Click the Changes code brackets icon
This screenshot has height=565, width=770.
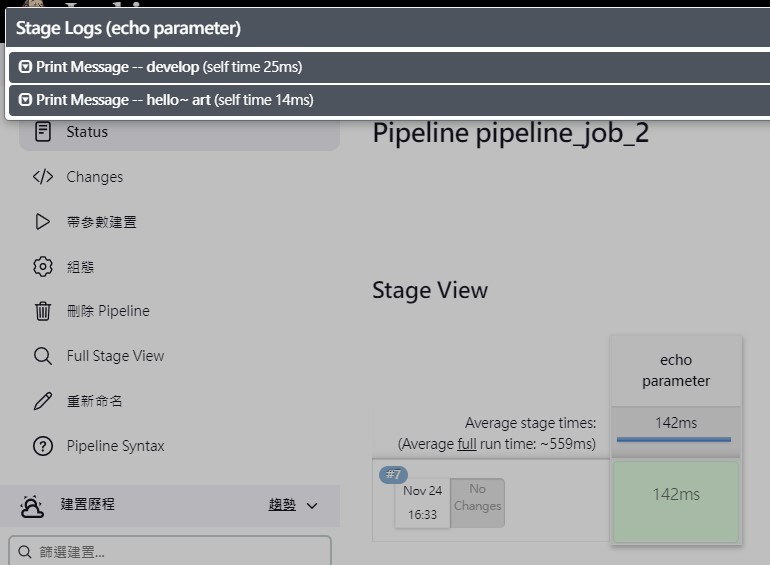[43, 176]
